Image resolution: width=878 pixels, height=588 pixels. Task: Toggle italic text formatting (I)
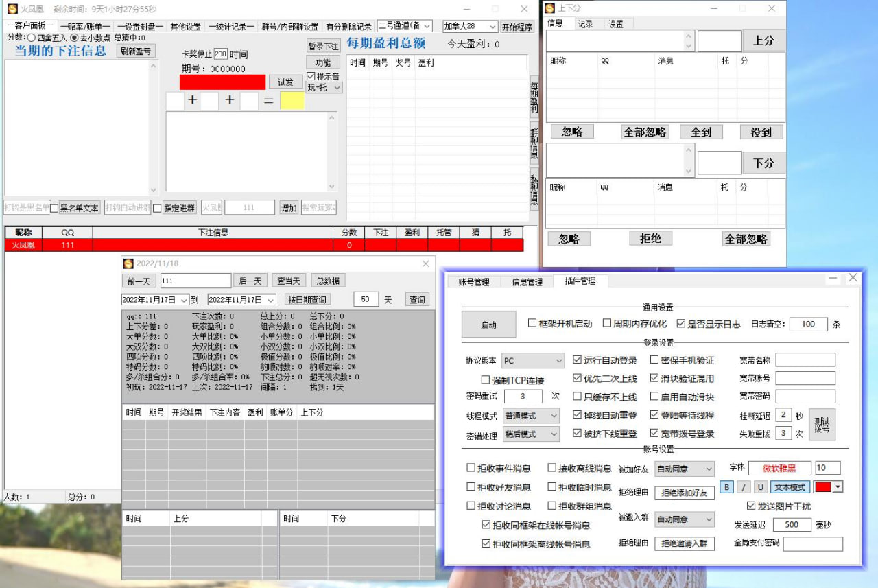click(744, 487)
